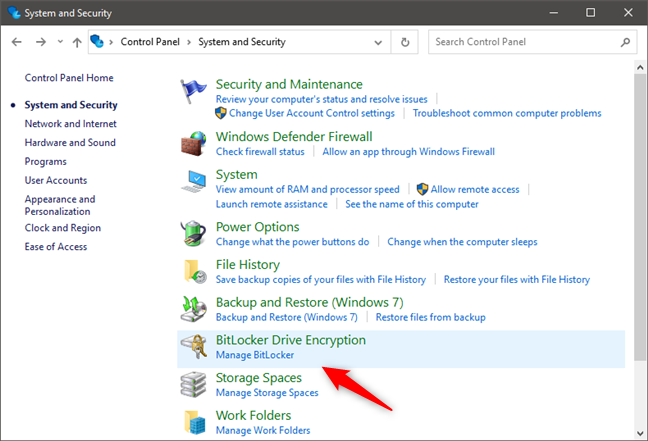648x441 pixels.
Task: Open Ease of Access category
Action: pos(56,247)
